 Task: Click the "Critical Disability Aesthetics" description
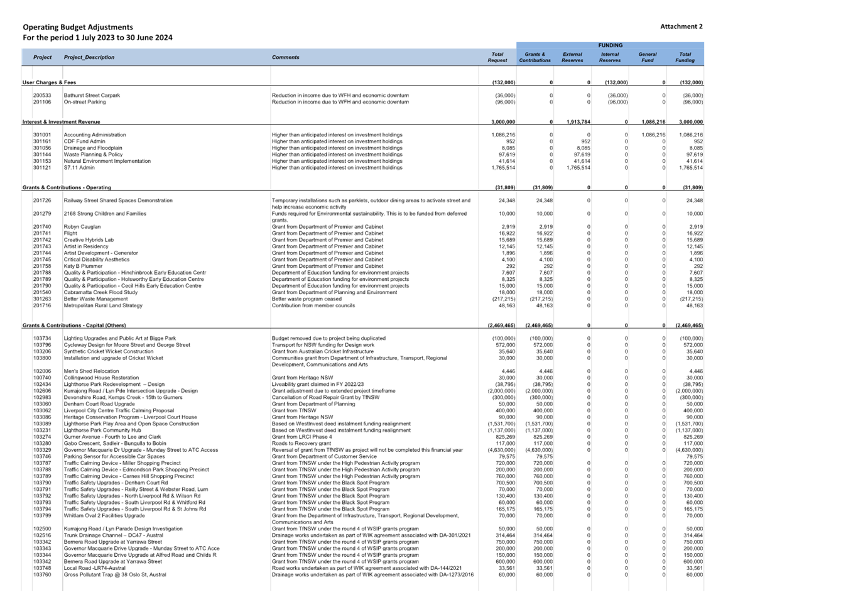coord(97,260)
